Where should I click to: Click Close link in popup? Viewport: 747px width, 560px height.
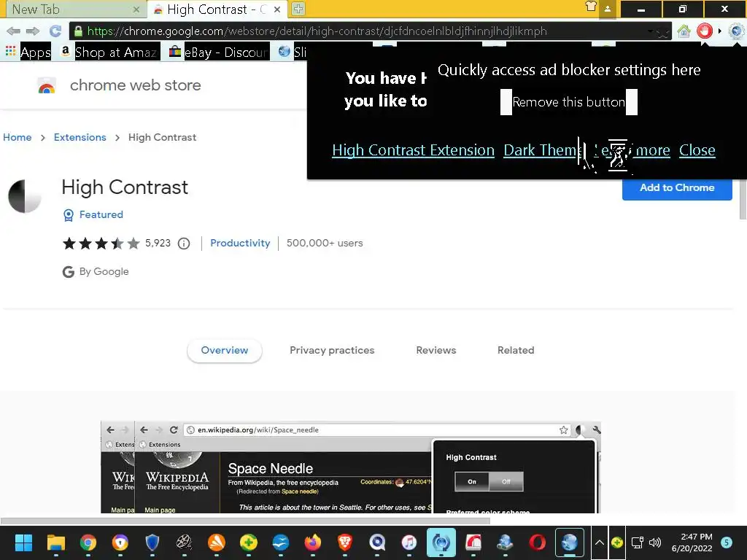point(697,150)
